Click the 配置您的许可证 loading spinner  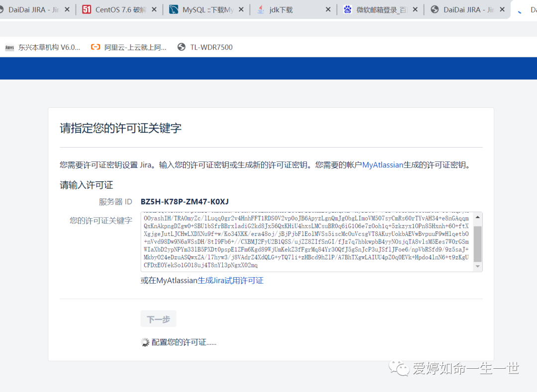tap(145, 342)
